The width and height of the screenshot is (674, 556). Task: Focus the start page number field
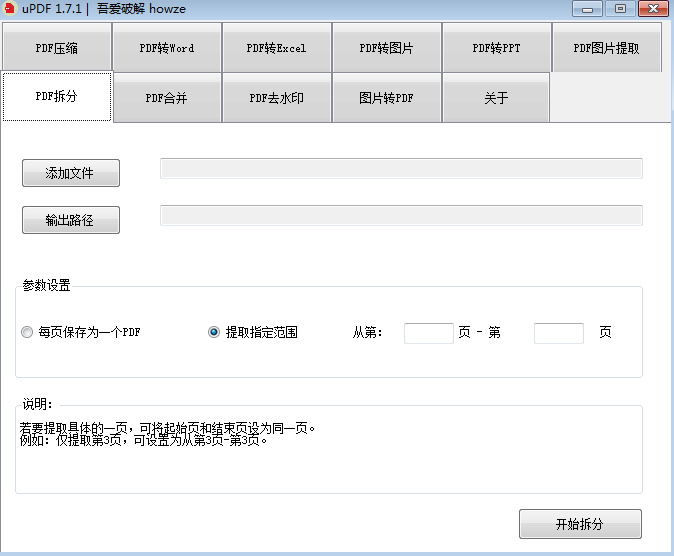tap(429, 333)
